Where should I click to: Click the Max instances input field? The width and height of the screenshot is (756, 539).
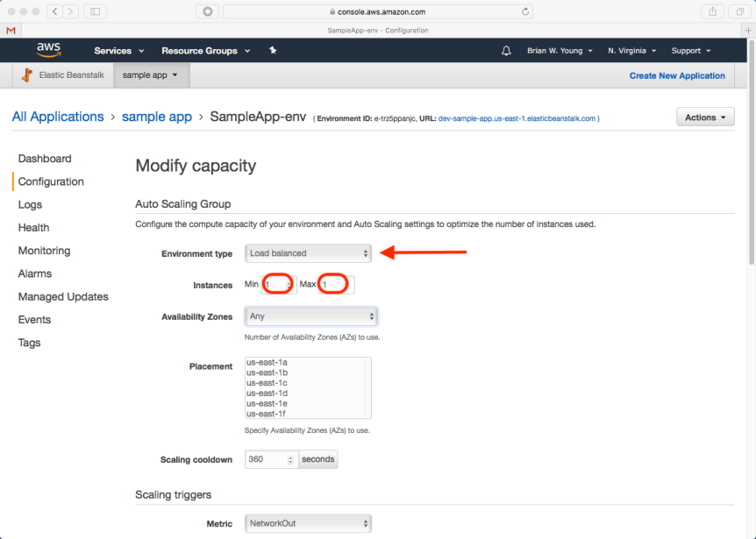(x=337, y=285)
